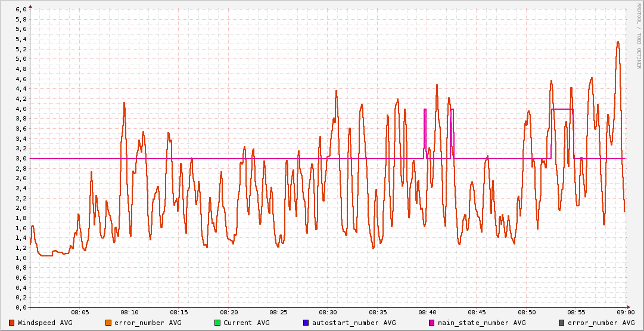Click the gray error_number legend swatch
The width and height of the screenshot is (644, 331).
[561, 323]
